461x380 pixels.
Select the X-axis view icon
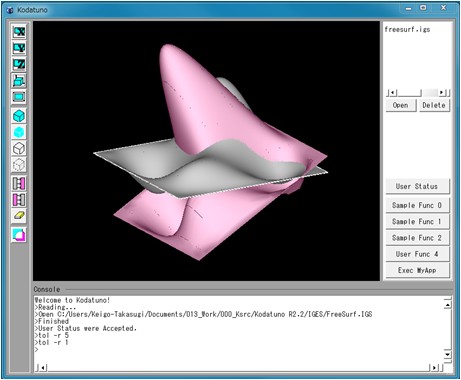(x=19, y=32)
